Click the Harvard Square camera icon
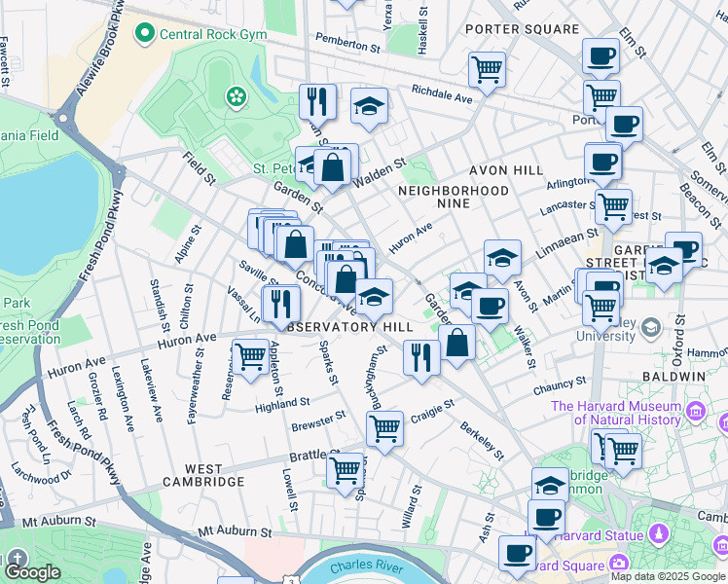This screenshot has width=728, height=584. [619, 564]
